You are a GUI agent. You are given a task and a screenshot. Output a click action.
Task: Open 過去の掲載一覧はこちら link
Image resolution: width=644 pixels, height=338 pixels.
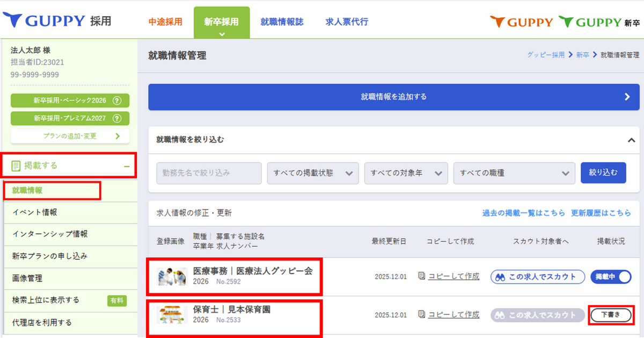pyautogui.click(x=524, y=213)
